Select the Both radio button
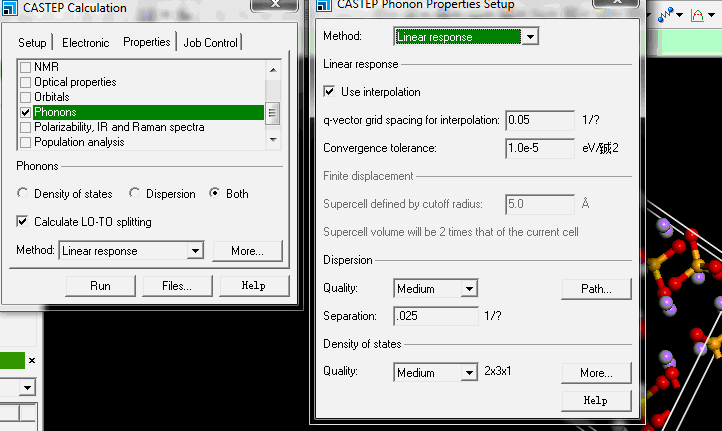Viewport: 722px width, 431px height. [x=214, y=193]
